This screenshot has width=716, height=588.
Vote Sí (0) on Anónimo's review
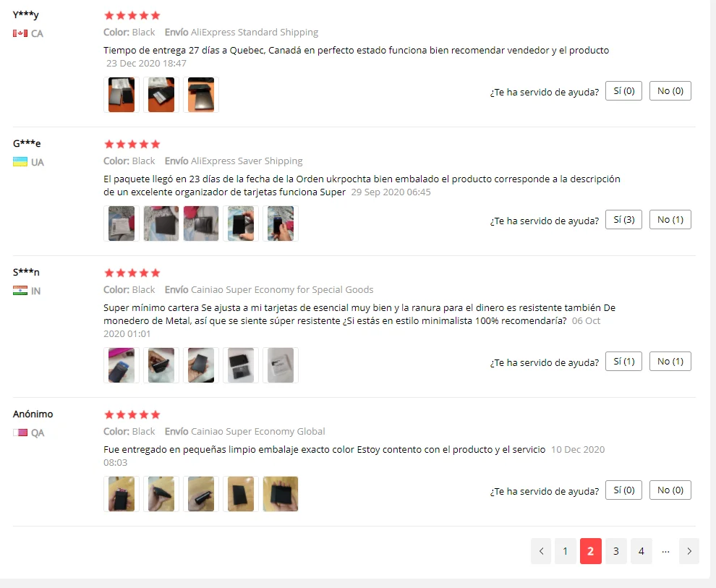tap(623, 490)
